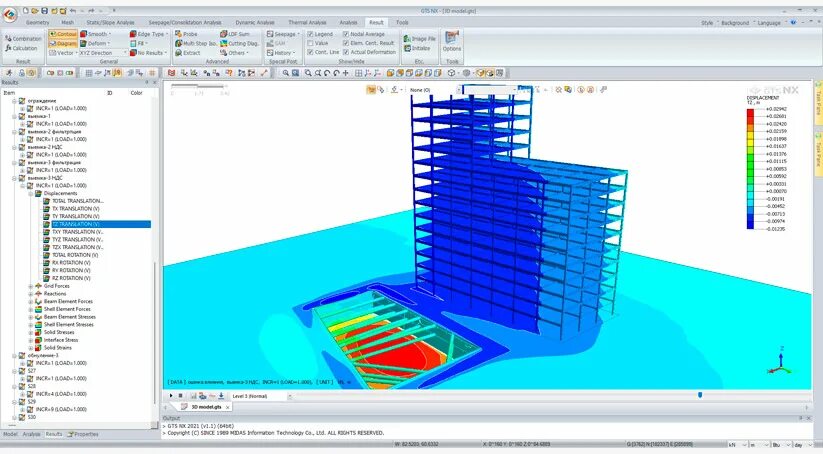Toggle the Elem. Cent. Result checkbox

[346, 43]
